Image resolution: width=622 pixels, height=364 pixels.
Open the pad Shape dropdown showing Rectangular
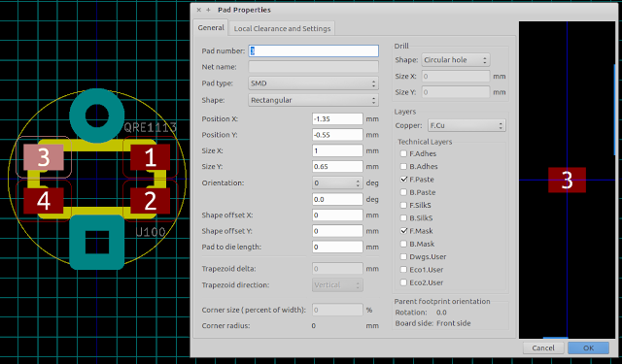tap(313, 100)
